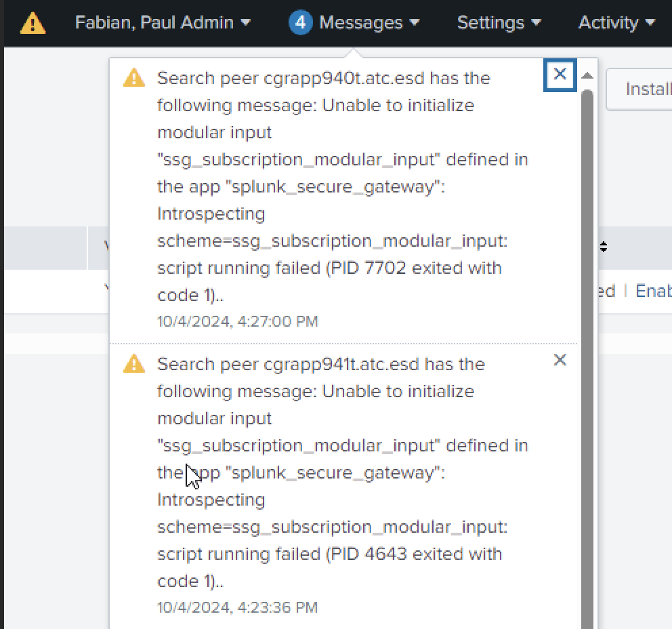Click the warning triangle icon in the top navigation bar
This screenshot has width=672, height=629.
32,22
